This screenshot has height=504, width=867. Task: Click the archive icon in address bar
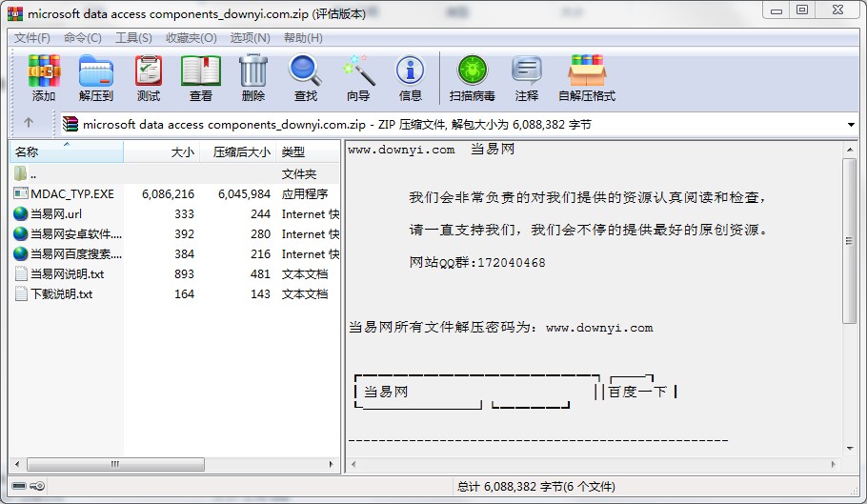point(71,124)
